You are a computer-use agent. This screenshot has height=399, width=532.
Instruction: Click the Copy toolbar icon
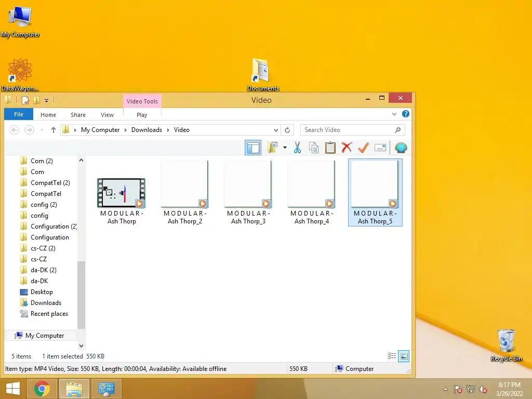point(314,148)
